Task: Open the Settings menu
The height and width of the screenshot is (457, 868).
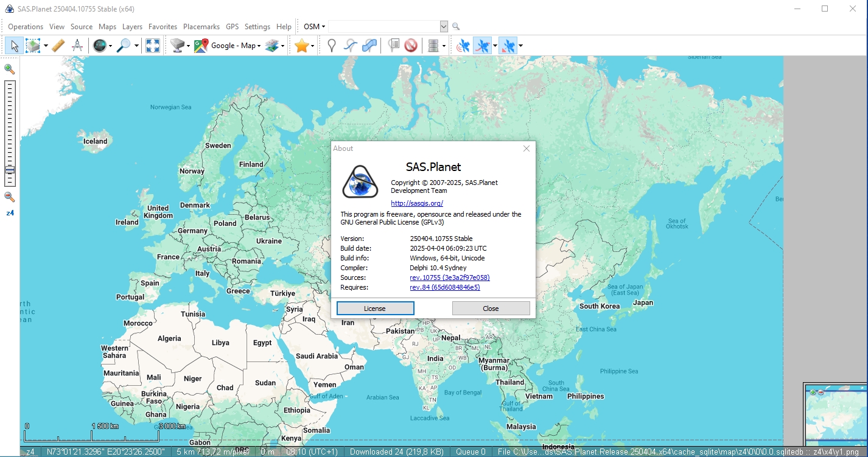Action: coord(257,26)
